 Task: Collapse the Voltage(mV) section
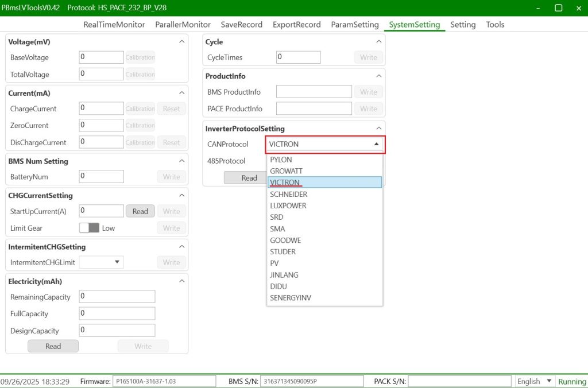182,42
